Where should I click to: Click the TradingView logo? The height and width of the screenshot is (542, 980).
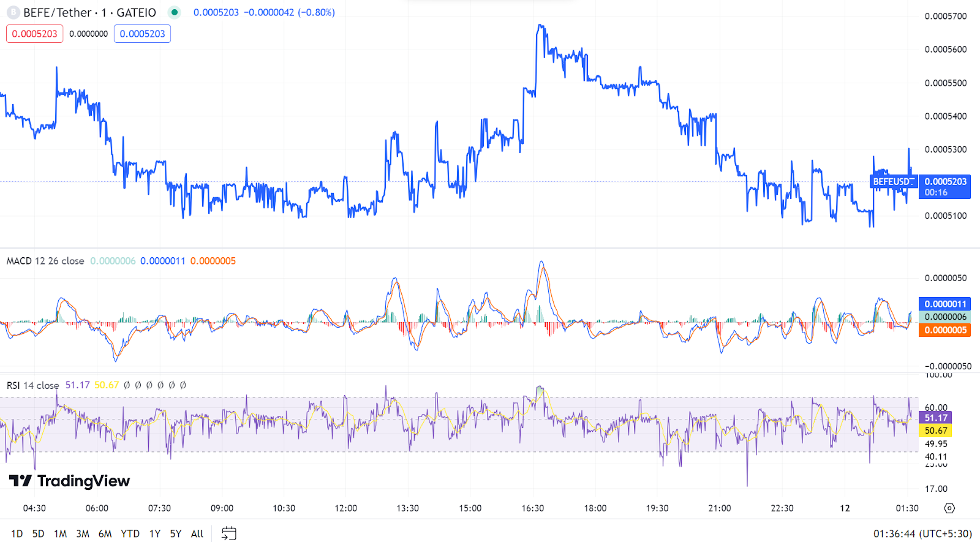(x=70, y=481)
